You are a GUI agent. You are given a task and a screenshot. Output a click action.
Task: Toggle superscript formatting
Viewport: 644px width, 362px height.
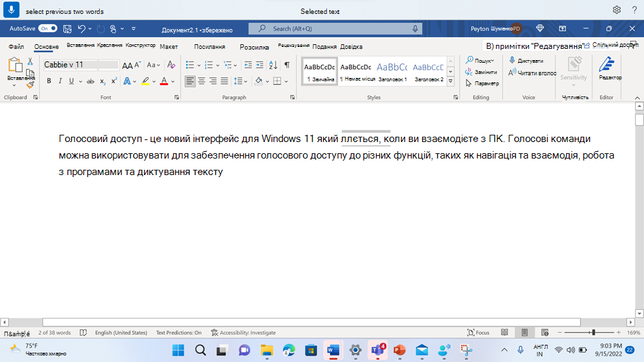pyautogui.click(x=114, y=81)
